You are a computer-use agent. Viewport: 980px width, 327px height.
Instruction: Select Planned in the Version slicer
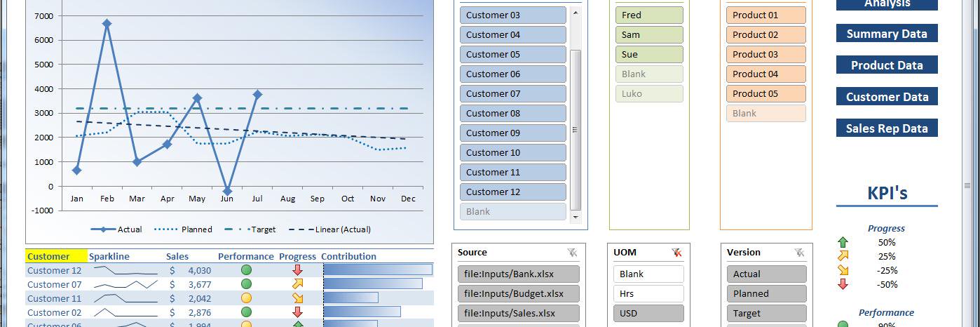[767, 293]
